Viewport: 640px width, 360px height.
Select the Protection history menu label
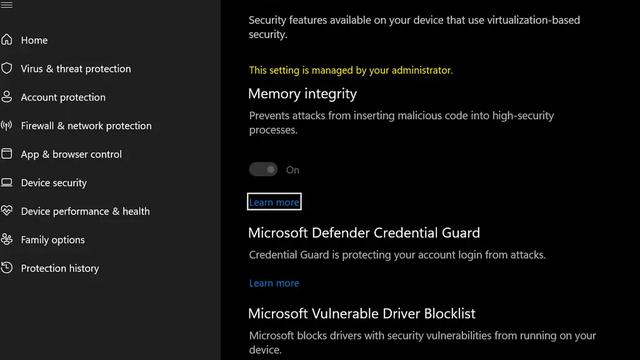point(60,268)
